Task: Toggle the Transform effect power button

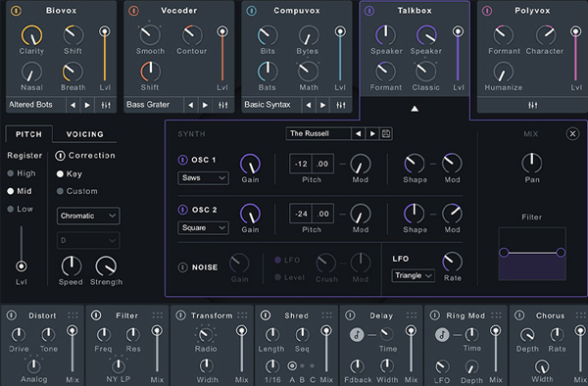Action: 180,315
